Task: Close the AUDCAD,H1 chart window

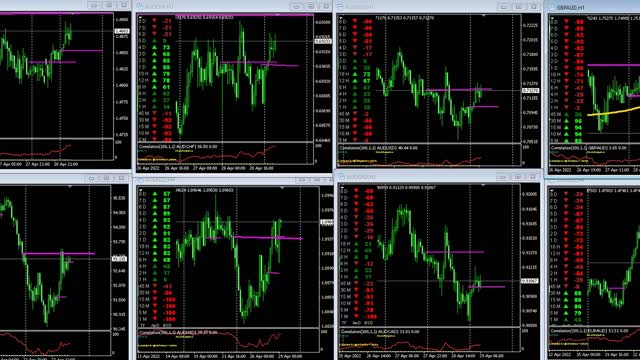Action: 533,177
